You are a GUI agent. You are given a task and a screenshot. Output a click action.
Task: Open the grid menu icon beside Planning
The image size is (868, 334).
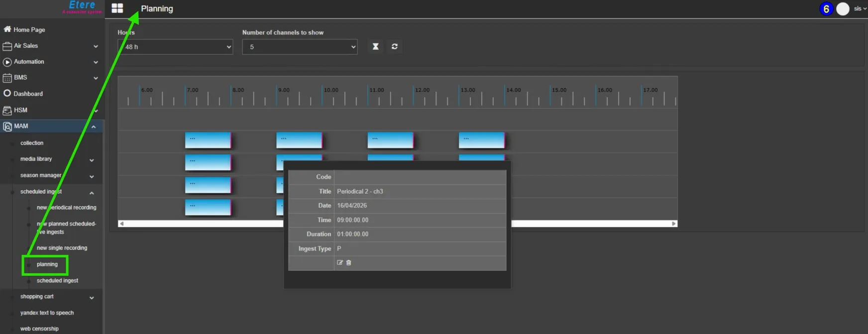[x=117, y=8]
